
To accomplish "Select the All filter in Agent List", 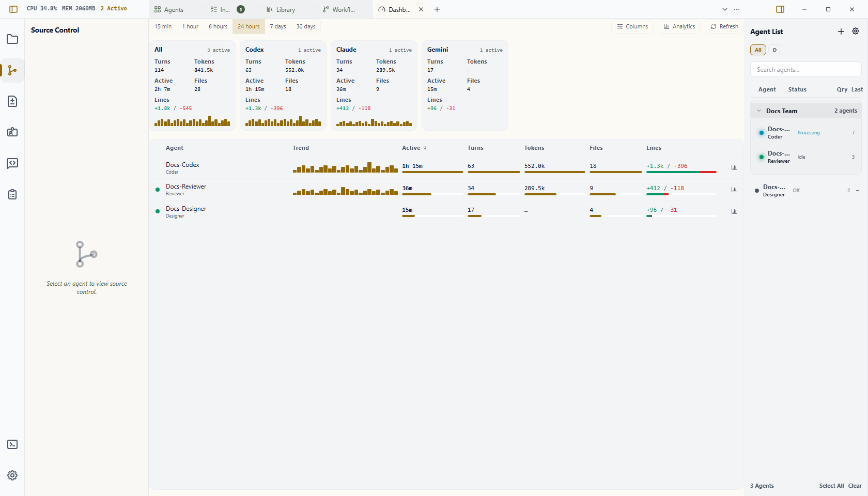I will coord(758,50).
